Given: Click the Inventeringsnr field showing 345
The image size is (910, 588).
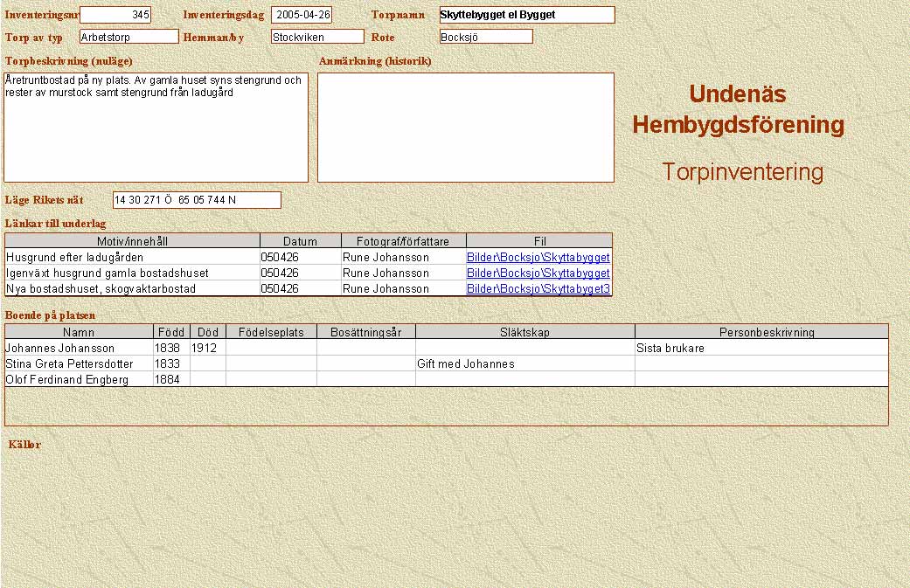Looking at the screenshot, I should (x=115, y=15).
